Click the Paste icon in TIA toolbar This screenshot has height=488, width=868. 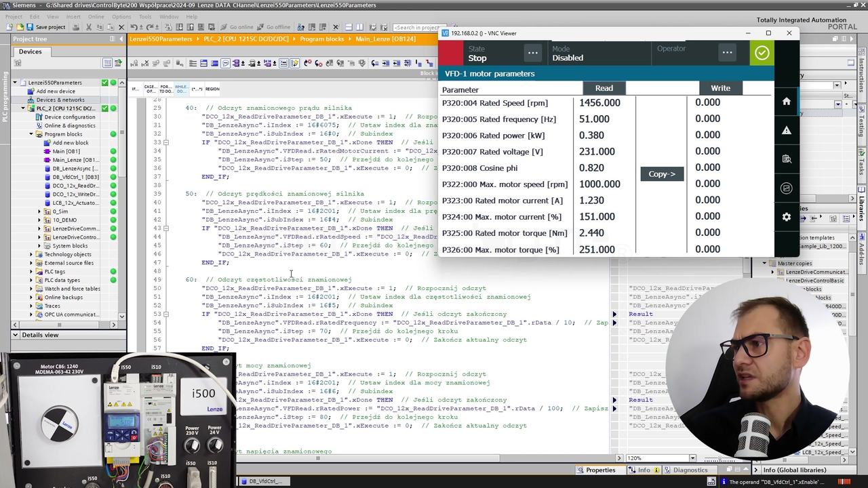click(110, 27)
